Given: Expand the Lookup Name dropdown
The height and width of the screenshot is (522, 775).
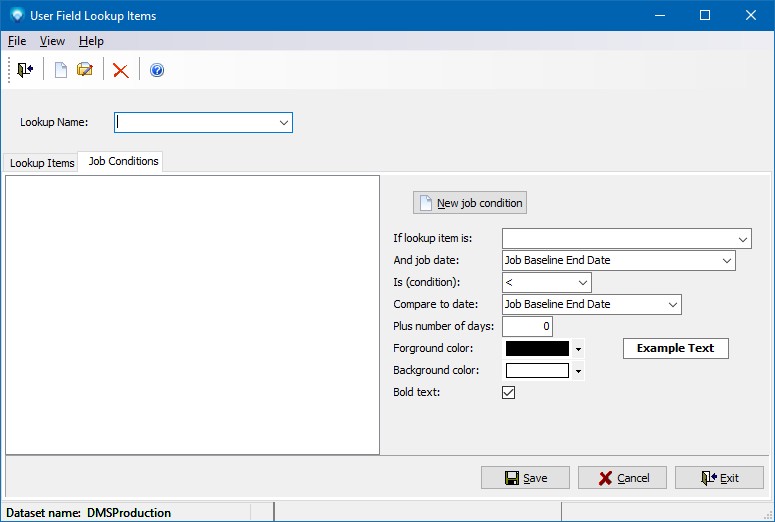Looking at the screenshot, I should pyautogui.click(x=284, y=122).
